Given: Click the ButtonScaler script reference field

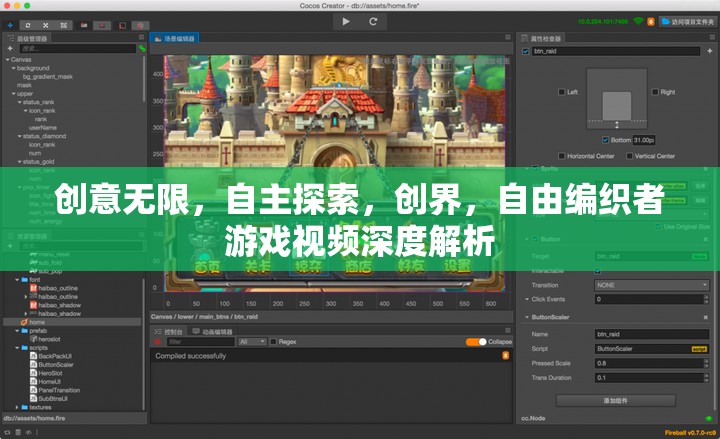Looking at the screenshot, I should tap(652, 349).
